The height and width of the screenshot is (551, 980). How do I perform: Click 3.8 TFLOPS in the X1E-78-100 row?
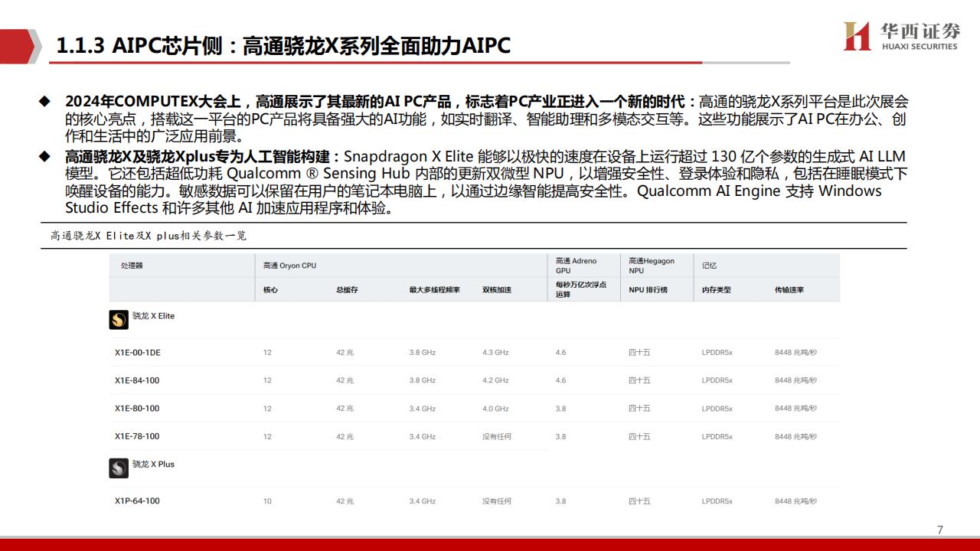coord(560,436)
